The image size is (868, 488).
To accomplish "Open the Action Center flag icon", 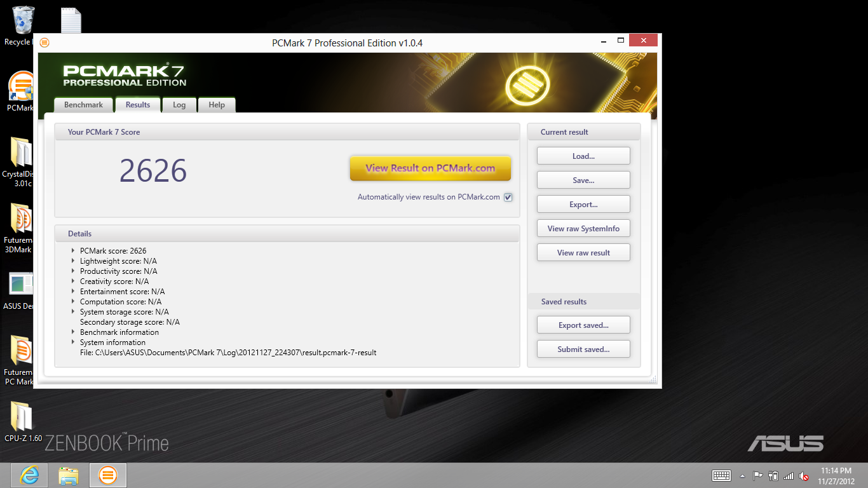I will [x=757, y=475].
